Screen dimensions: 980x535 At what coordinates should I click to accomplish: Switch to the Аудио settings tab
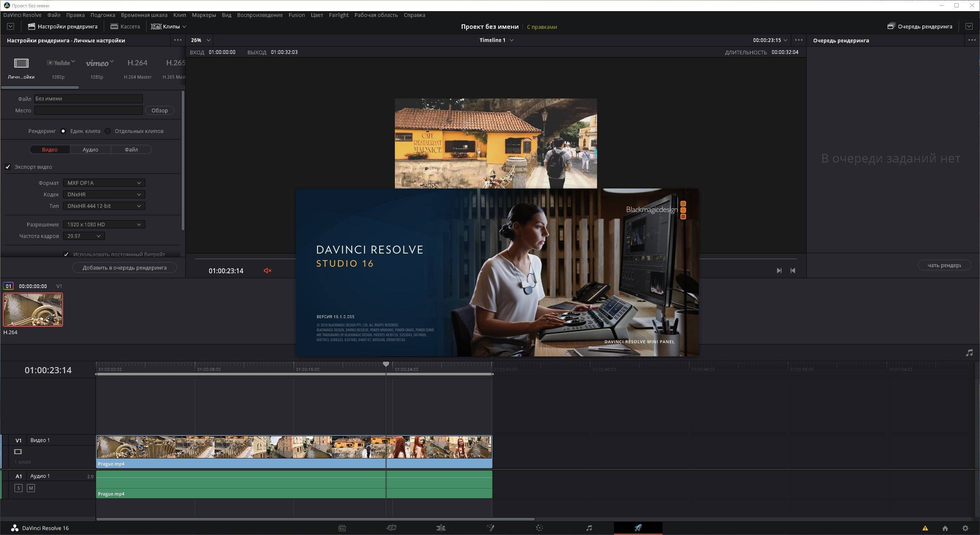point(90,149)
